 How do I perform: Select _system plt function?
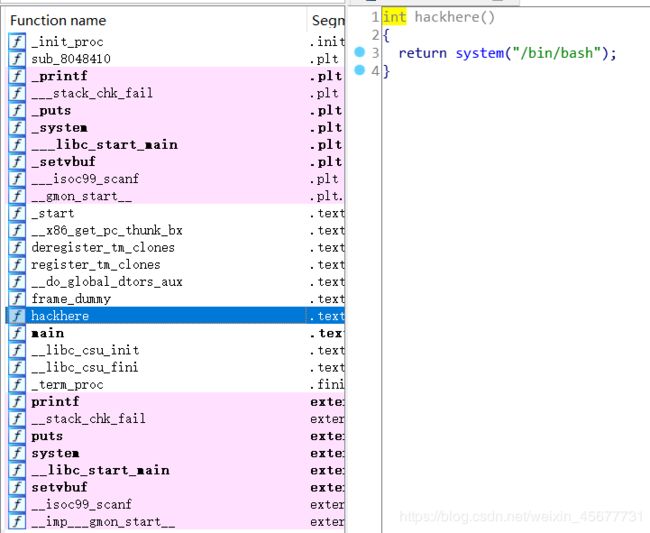tap(176, 127)
